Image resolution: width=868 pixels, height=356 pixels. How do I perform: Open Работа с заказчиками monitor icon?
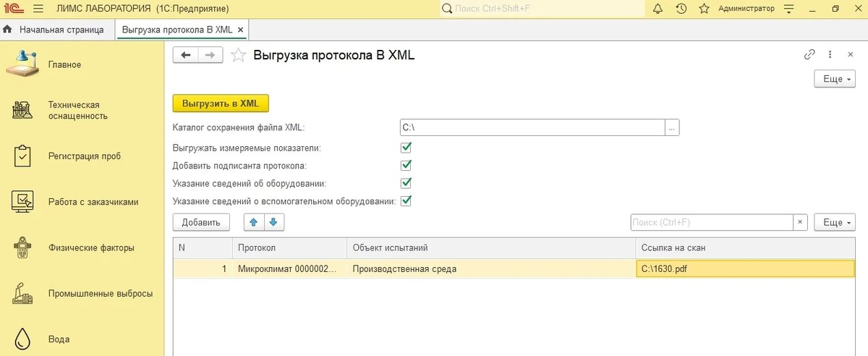23,202
